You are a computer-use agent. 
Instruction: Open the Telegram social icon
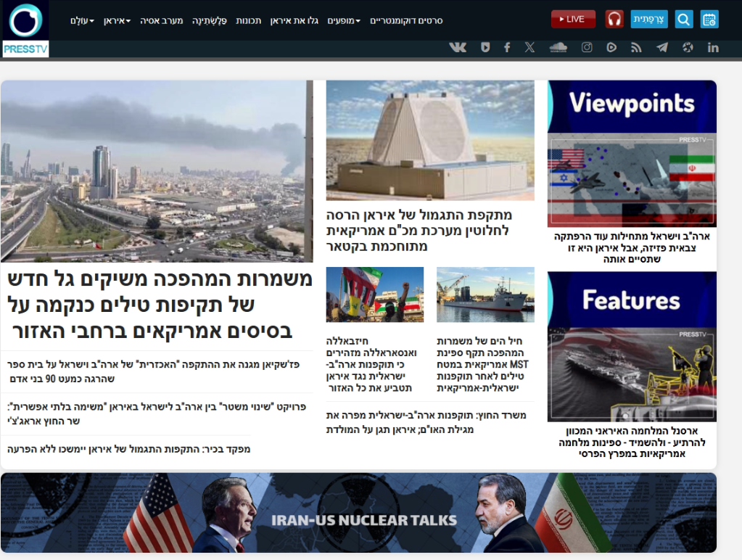coord(661,47)
